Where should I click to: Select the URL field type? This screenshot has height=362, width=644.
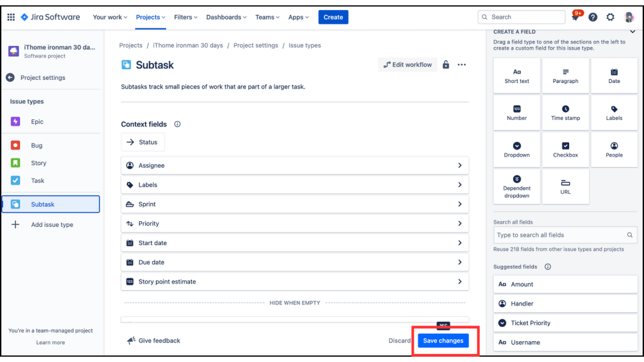[565, 187]
